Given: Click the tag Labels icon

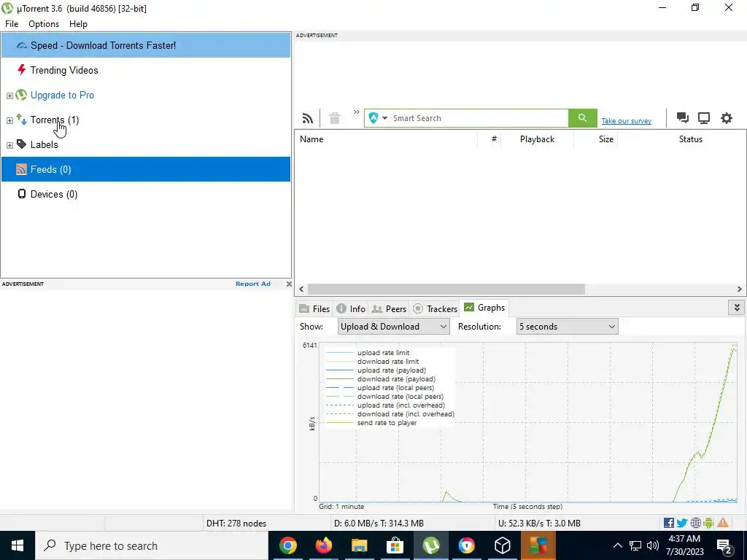Looking at the screenshot, I should pyautogui.click(x=21, y=144).
